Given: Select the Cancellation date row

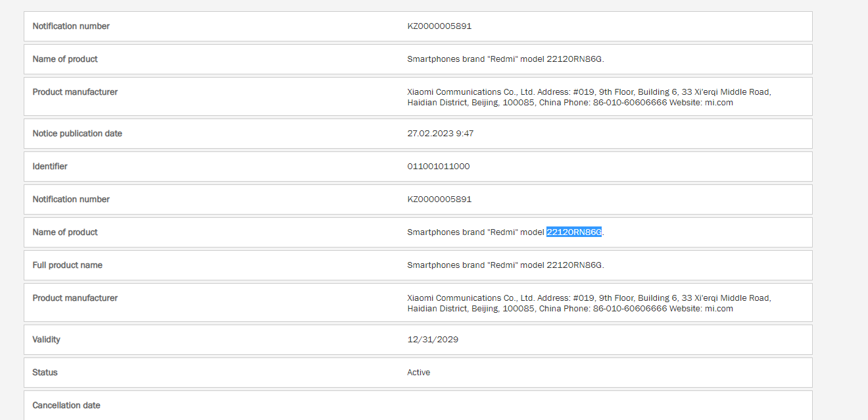Looking at the screenshot, I should 66,405.
